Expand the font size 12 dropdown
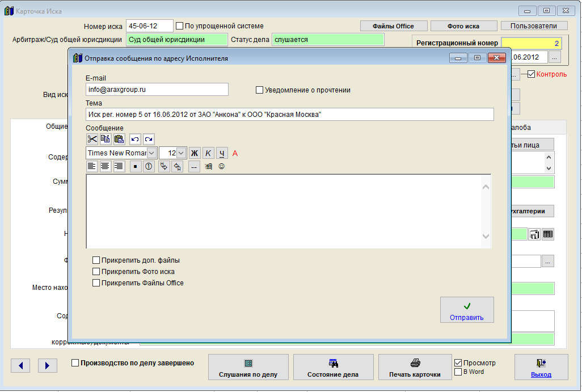 pos(181,153)
